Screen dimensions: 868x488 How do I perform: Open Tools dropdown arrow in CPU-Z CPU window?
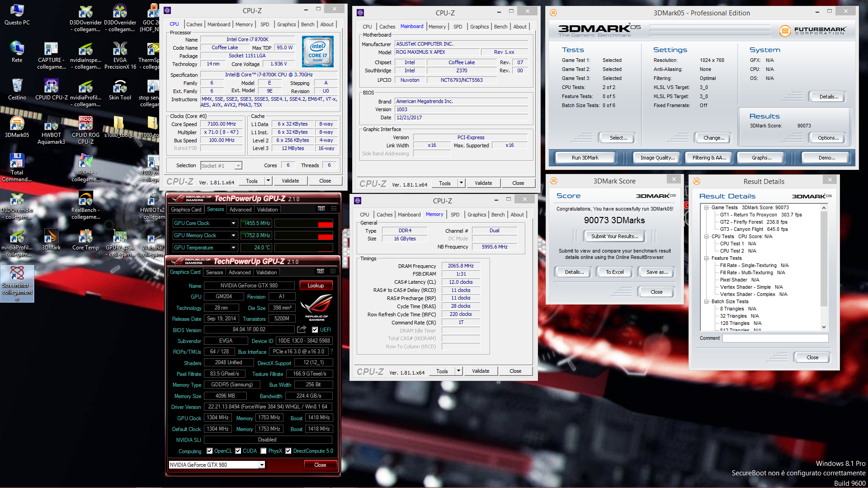[268, 181]
